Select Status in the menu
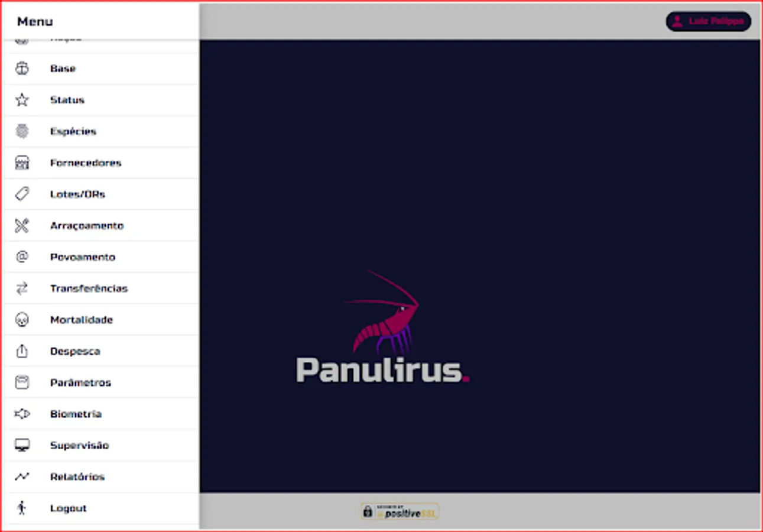 (x=67, y=100)
